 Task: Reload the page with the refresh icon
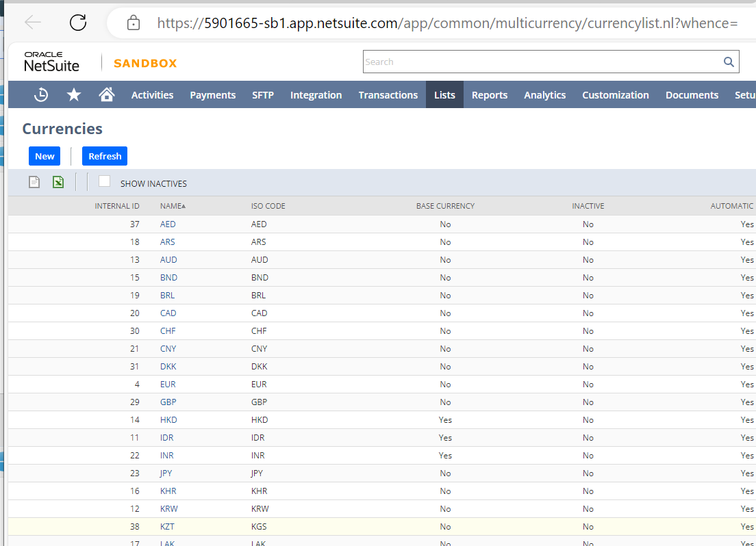78,22
